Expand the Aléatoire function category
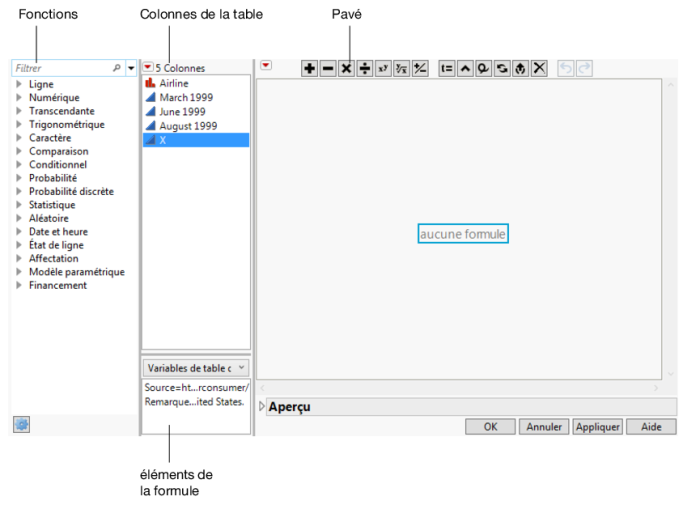 pos(19,218)
